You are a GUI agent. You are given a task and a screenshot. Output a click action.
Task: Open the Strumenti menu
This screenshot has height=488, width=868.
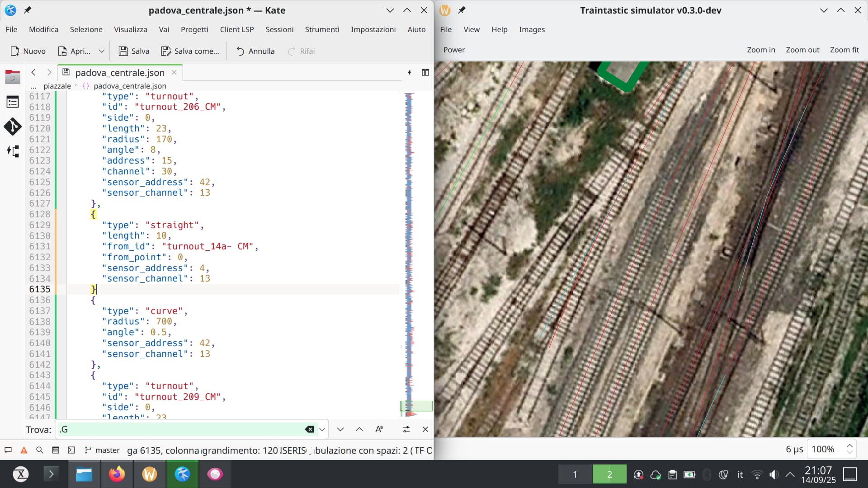[x=322, y=29]
